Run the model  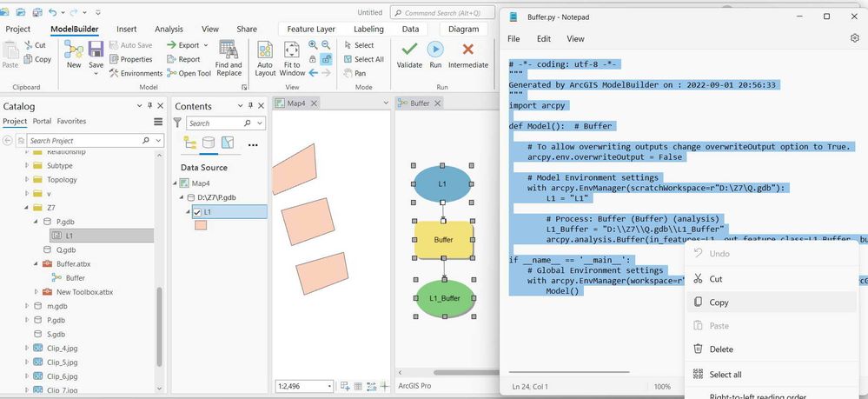435,55
